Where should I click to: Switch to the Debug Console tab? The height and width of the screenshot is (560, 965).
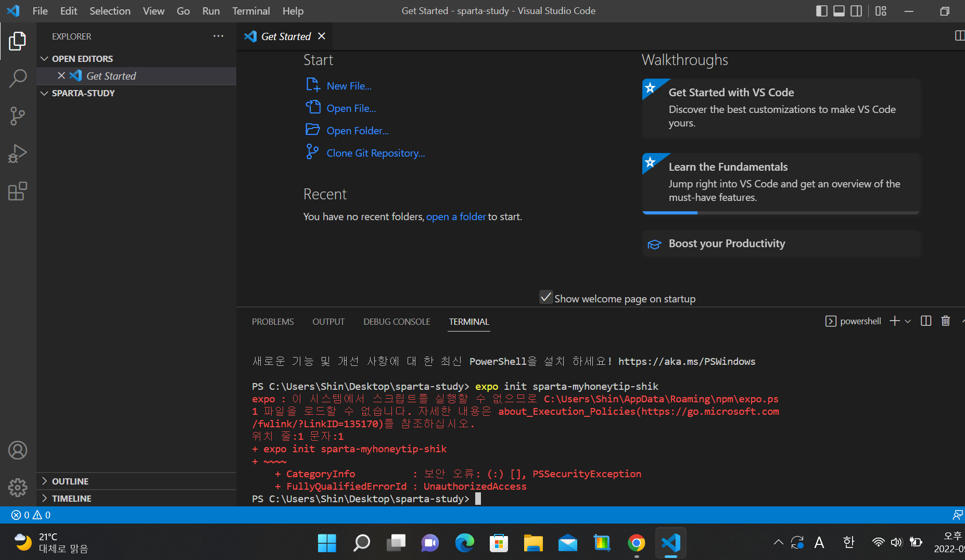(x=397, y=322)
